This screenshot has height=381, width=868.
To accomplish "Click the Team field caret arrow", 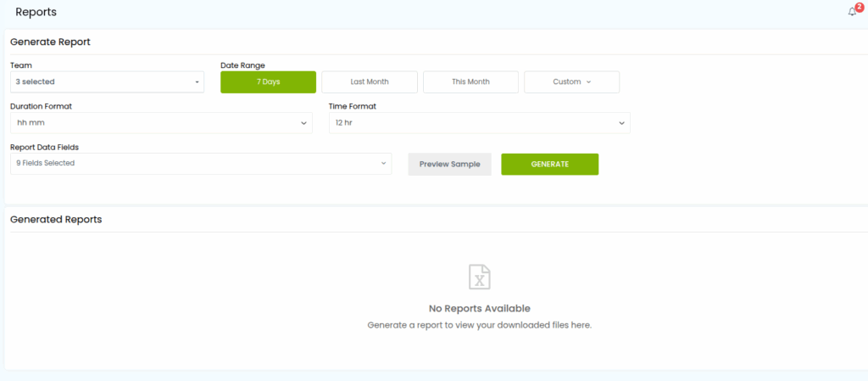I will [197, 82].
